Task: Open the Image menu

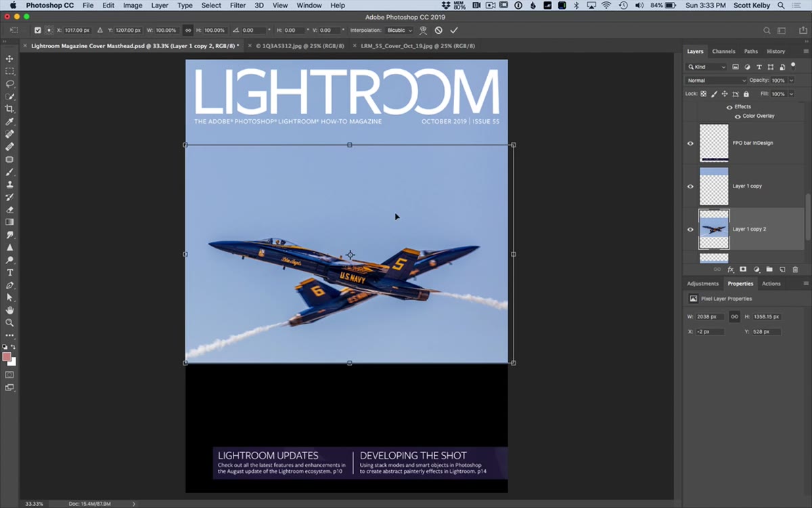Action: tap(133, 5)
